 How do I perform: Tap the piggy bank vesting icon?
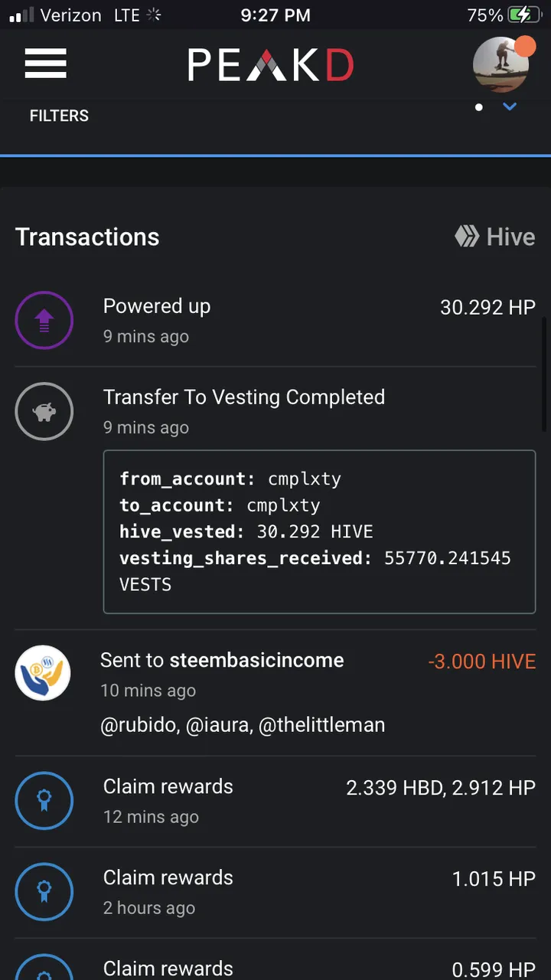point(44,411)
